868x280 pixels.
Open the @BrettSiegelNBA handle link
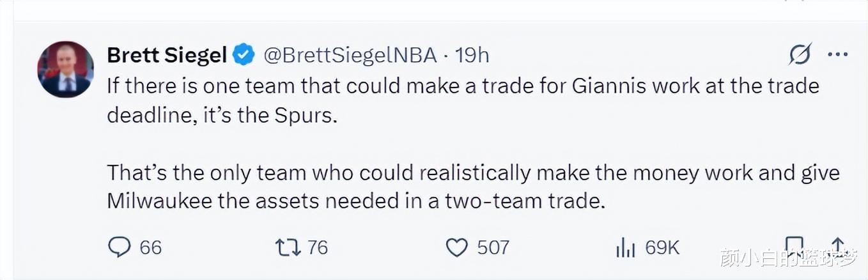(350, 56)
